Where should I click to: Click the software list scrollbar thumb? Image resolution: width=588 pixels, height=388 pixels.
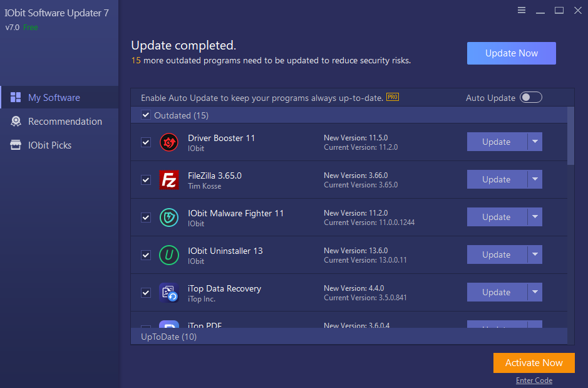click(x=570, y=136)
